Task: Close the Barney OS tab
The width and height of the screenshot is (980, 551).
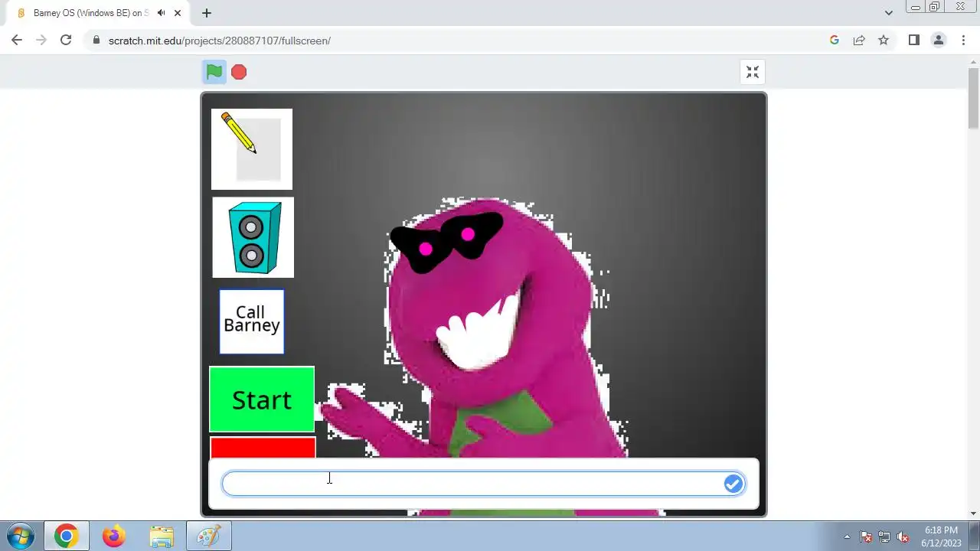Action: 178,13
